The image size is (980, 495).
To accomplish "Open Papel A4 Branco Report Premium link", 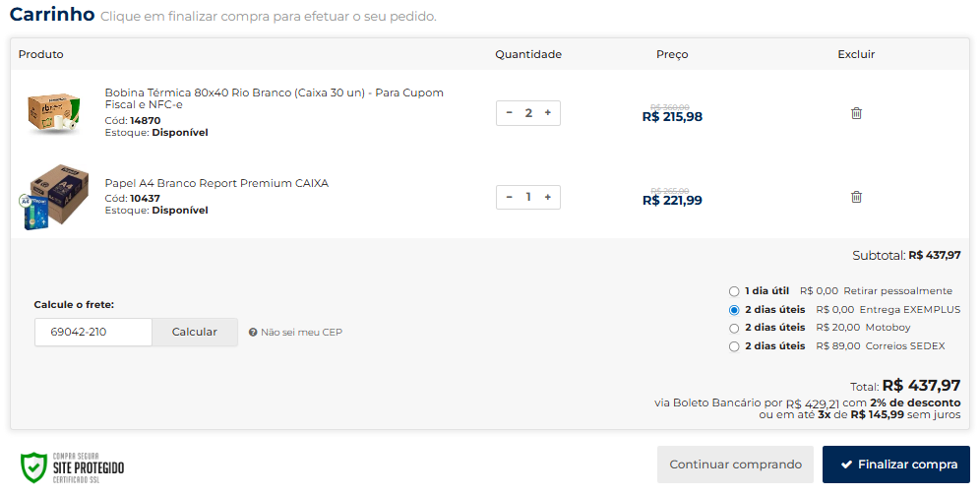I will tap(216, 183).
